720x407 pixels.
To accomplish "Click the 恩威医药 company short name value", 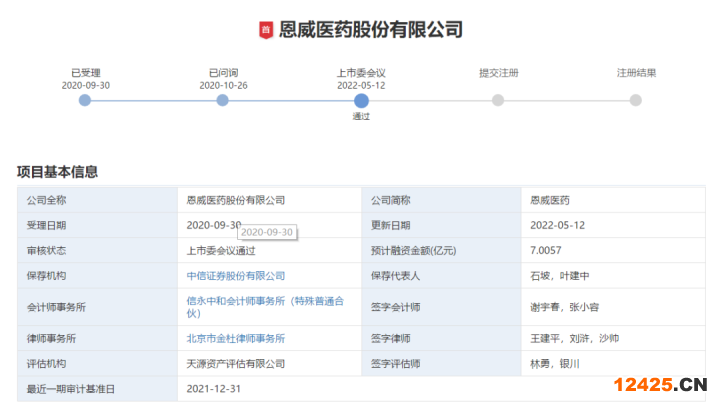I will tap(550, 200).
